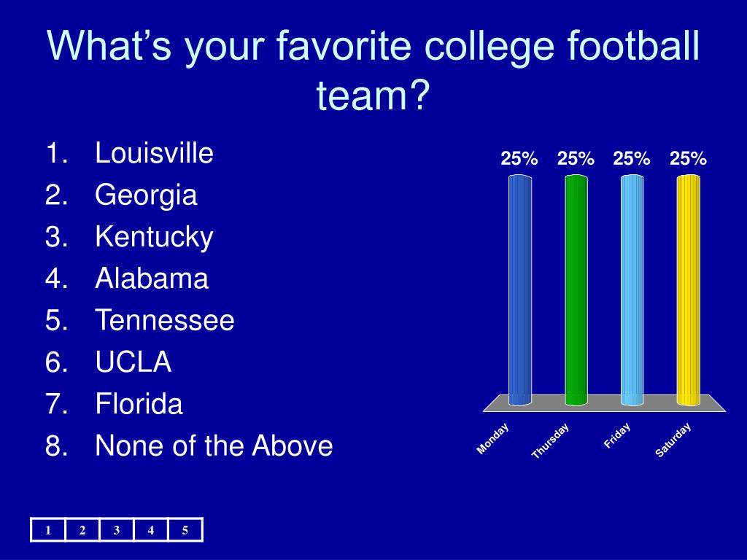Click the dark blue Monday bar
The height and width of the screenshot is (560, 747).
click(519, 290)
